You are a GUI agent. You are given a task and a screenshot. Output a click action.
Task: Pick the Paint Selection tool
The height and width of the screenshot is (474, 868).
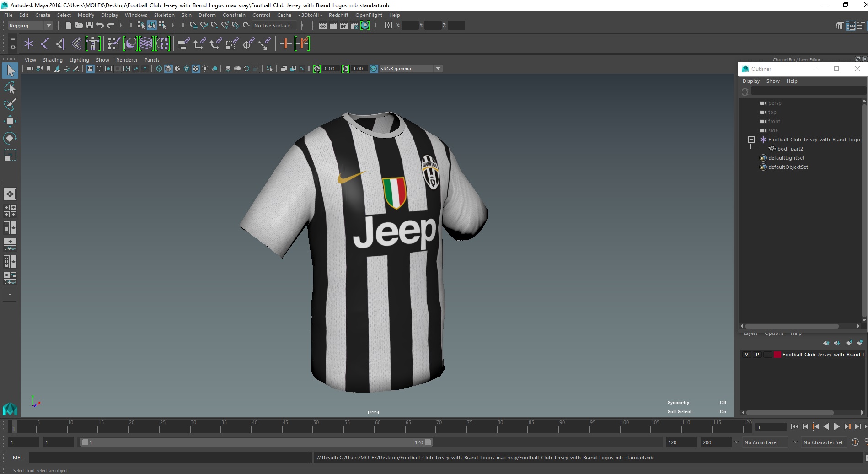pyautogui.click(x=10, y=104)
